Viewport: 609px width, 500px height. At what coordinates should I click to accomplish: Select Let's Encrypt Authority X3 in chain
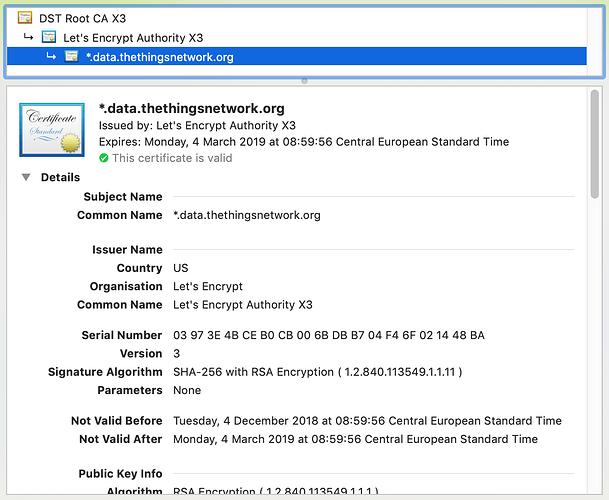(125, 37)
